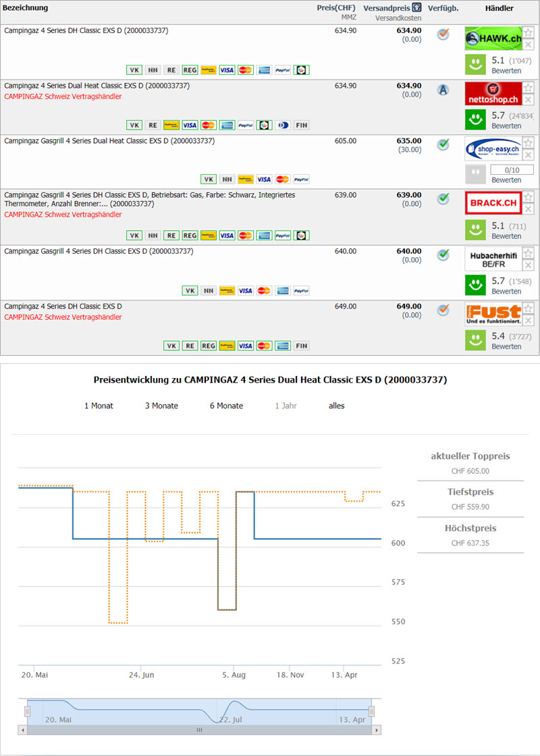Click the 0/10 rating box for shop-easy.ch
Screen dimensions: 540x756
[x=512, y=169]
